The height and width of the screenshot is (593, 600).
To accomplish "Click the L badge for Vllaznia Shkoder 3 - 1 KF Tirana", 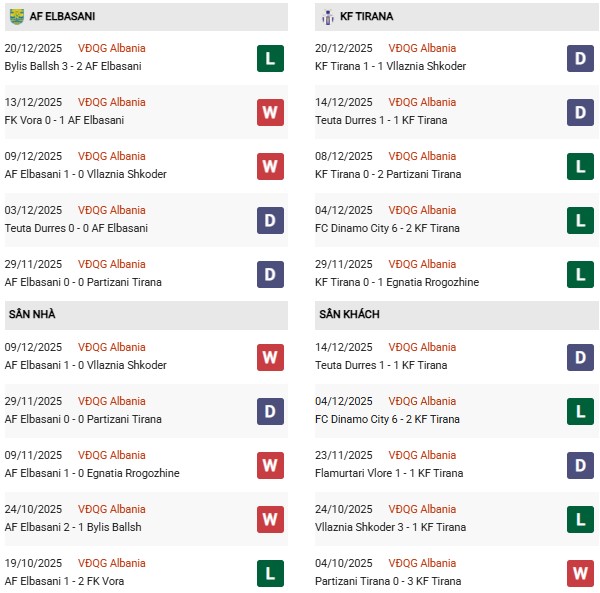I will click(x=581, y=519).
